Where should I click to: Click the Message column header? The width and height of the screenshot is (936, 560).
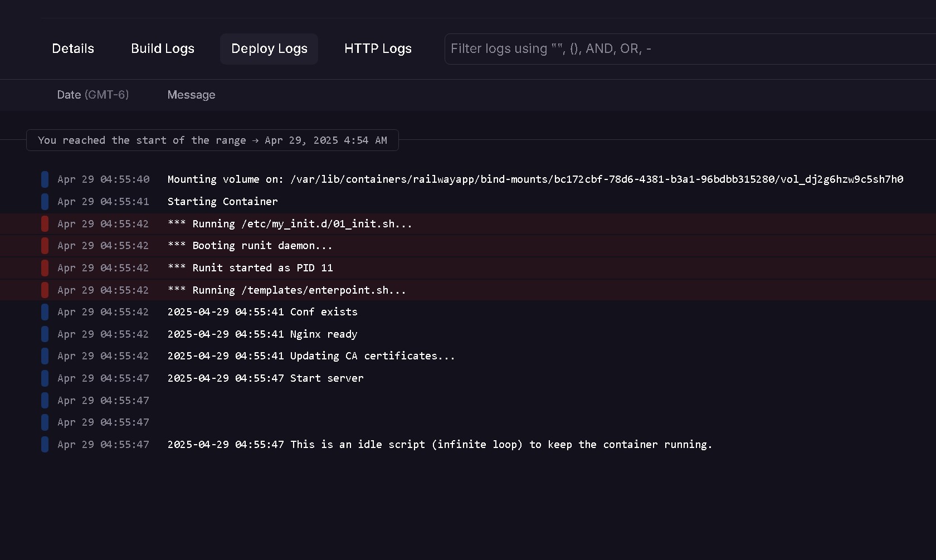[191, 95]
